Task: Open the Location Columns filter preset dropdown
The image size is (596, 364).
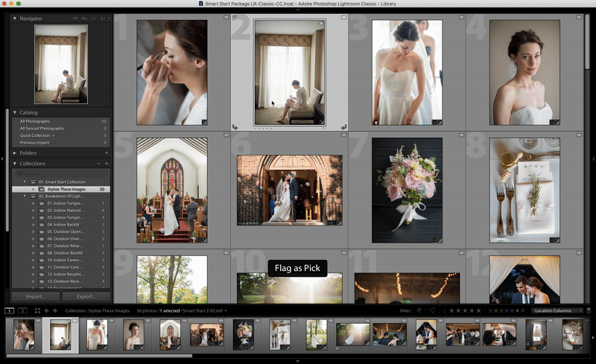Action: (557, 310)
